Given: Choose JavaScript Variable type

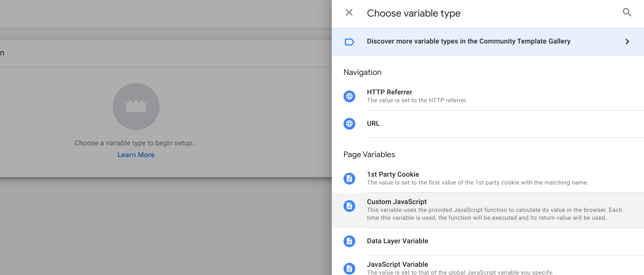Looking at the screenshot, I should click(487, 265).
